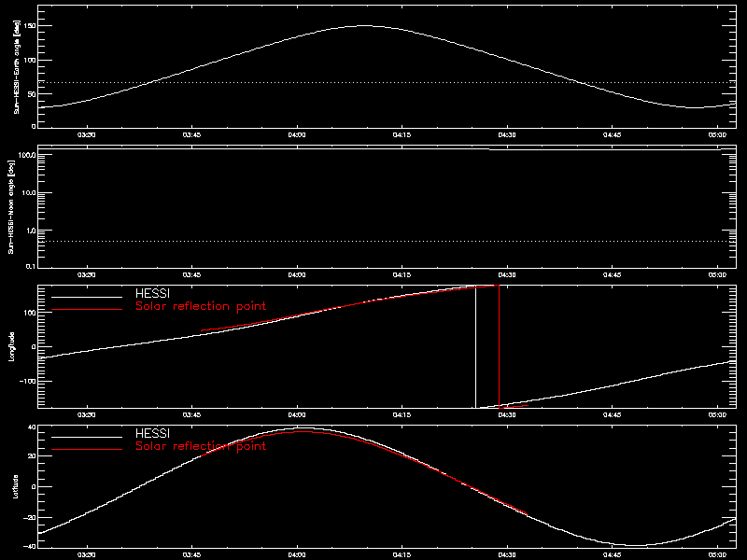Click peak of Sun-HESSI-Earth angle curve

364,26
